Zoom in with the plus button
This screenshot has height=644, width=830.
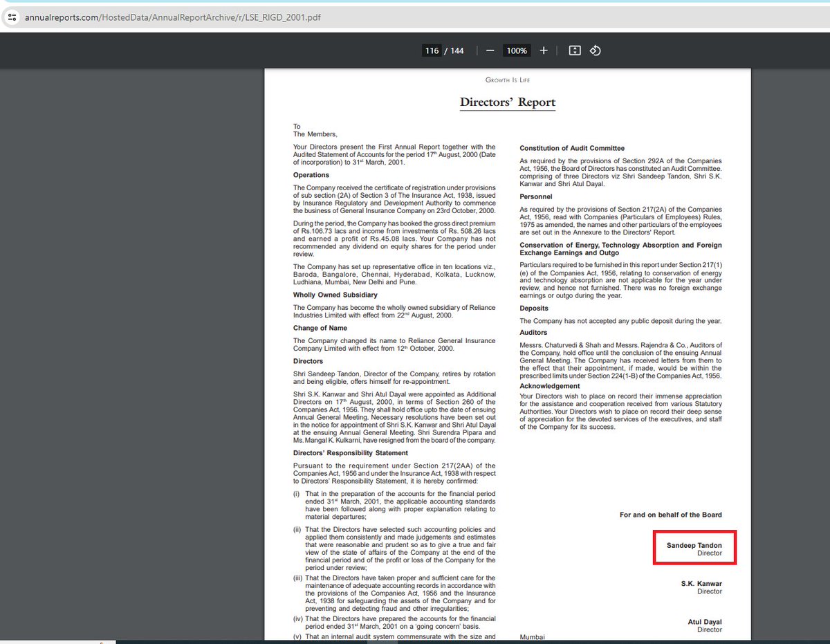click(544, 50)
